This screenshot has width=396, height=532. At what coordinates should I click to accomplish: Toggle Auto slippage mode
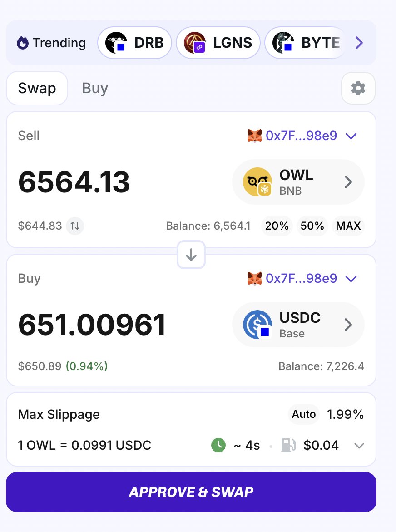304,414
